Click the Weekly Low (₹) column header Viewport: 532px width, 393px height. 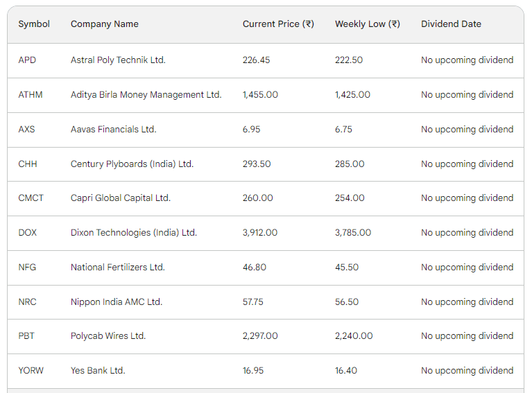click(368, 24)
